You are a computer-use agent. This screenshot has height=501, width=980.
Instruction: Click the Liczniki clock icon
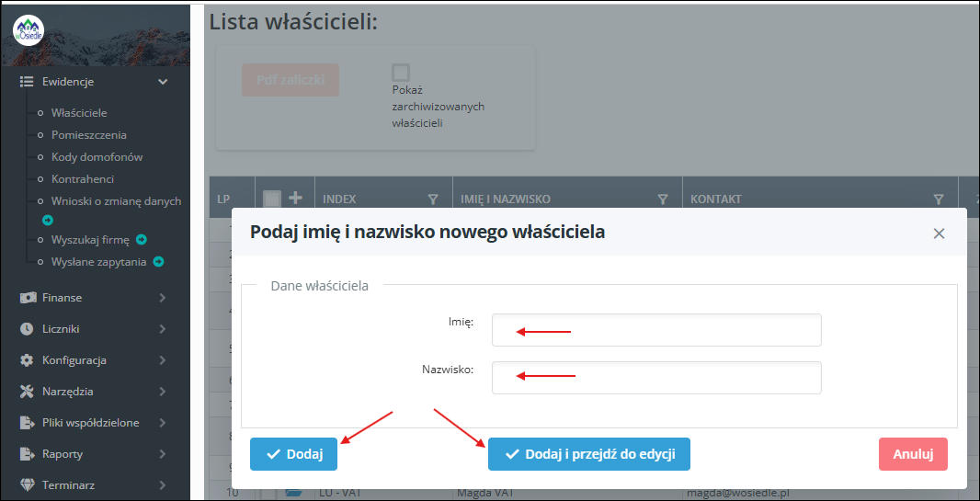pyautogui.click(x=27, y=328)
